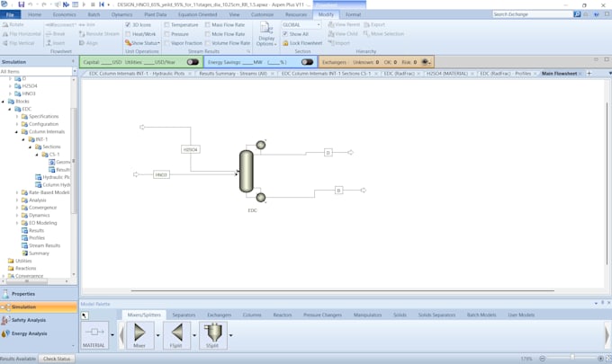612x364 pixels.
Task: Click the Results form icon under EDC block
Action: point(24,230)
